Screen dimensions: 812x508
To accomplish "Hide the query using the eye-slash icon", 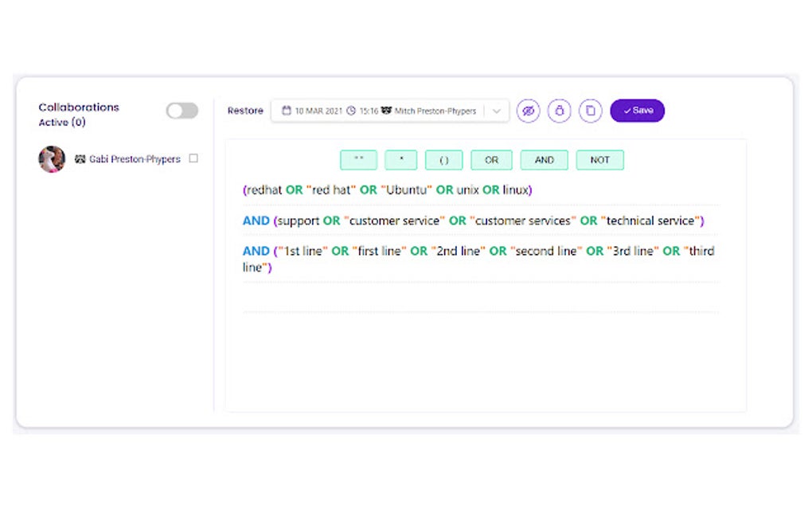I will pos(528,111).
